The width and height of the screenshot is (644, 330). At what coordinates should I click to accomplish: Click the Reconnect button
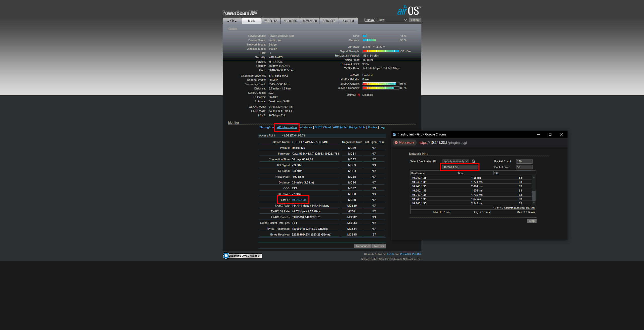363,246
